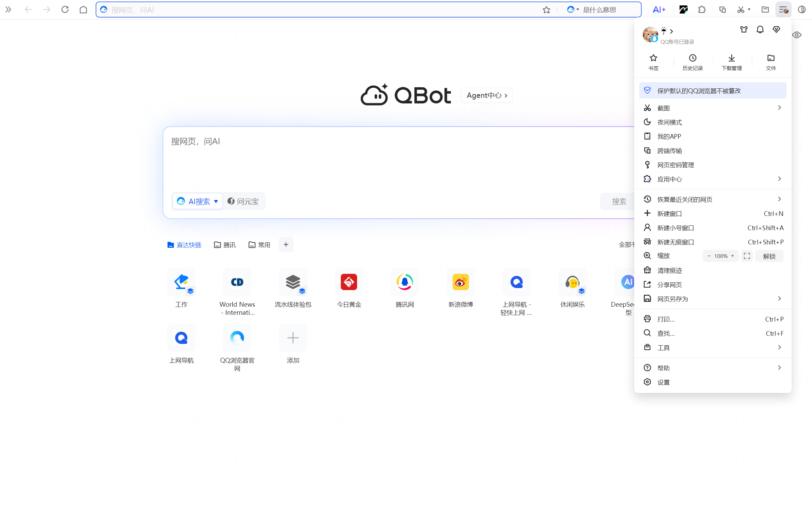The image size is (812, 526).
Task: Open the main menu hamburger icon
Action: tap(783, 9)
